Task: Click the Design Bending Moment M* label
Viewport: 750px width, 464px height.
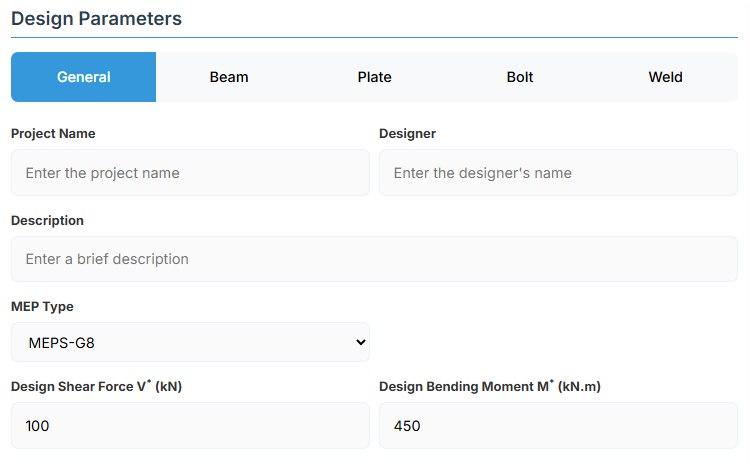Action: (489, 387)
